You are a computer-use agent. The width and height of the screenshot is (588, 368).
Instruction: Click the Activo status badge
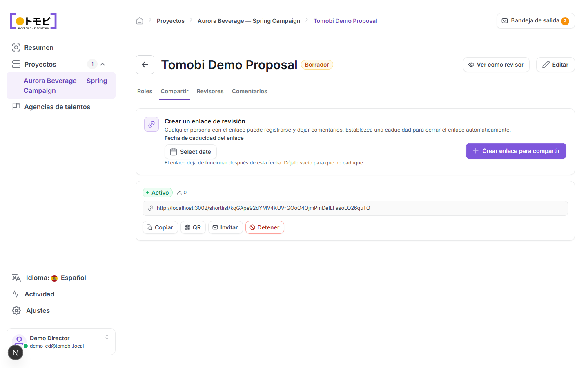[158, 193]
